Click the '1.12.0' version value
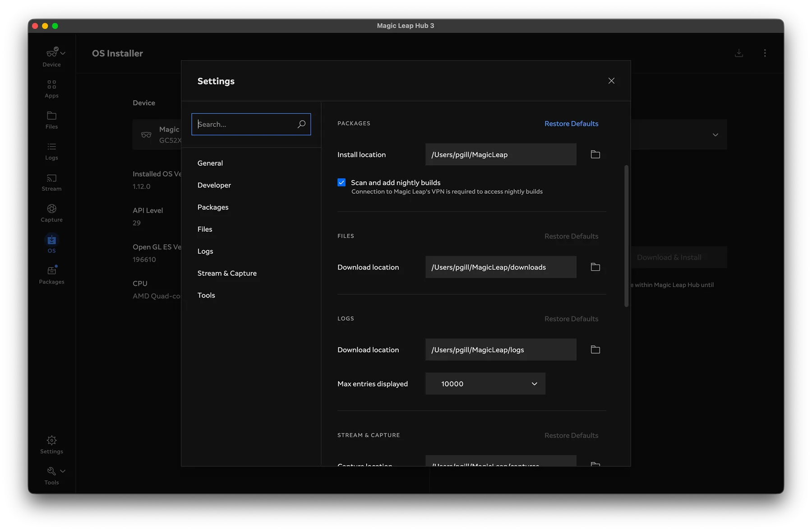 142,186
